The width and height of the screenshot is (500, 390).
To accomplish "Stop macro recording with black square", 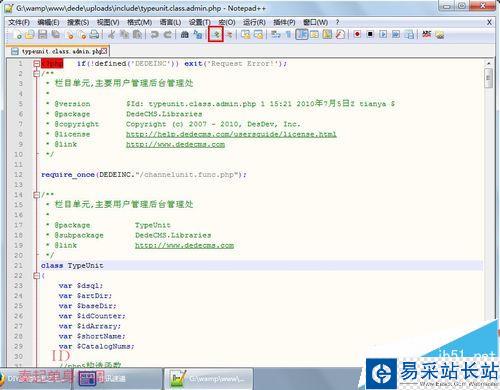I will click(370, 34).
